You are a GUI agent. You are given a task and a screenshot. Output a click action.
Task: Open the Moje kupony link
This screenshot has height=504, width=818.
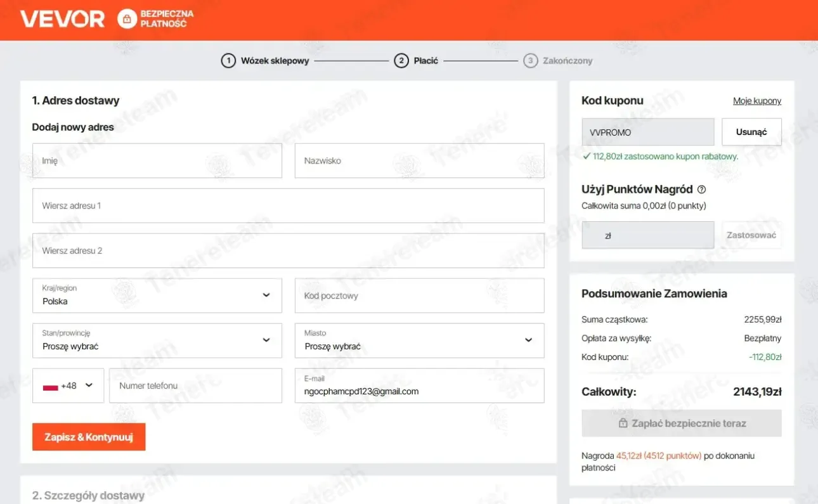pos(757,101)
